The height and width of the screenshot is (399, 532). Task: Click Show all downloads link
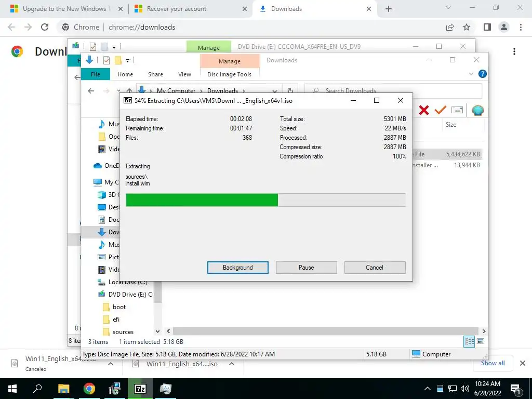pyautogui.click(x=493, y=363)
